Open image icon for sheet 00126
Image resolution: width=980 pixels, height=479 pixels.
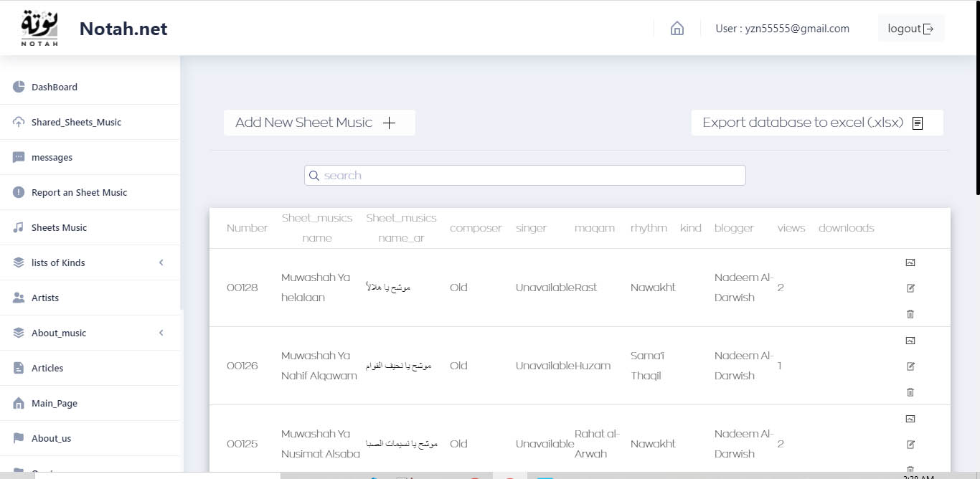910,341
